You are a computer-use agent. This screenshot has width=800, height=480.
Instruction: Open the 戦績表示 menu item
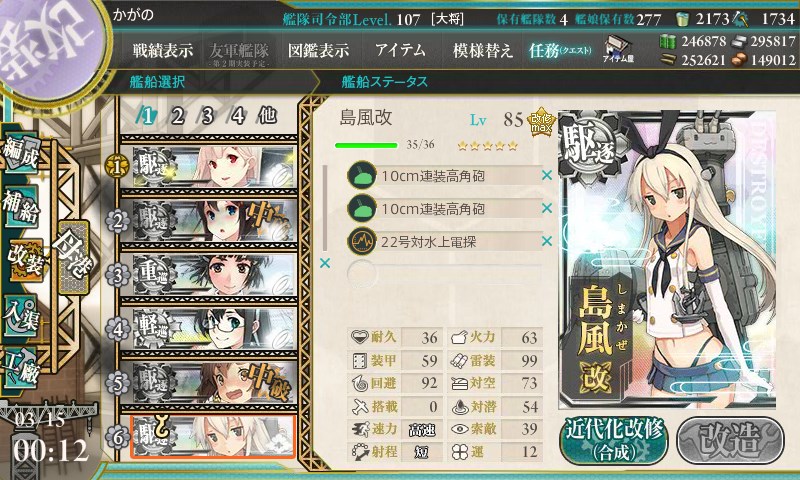pyautogui.click(x=163, y=50)
